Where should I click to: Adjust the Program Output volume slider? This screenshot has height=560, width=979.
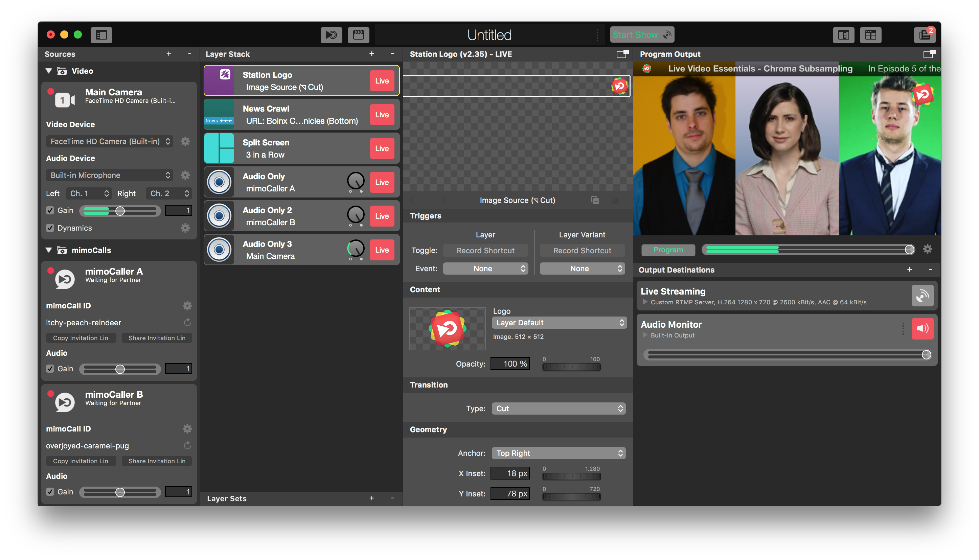click(x=808, y=250)
